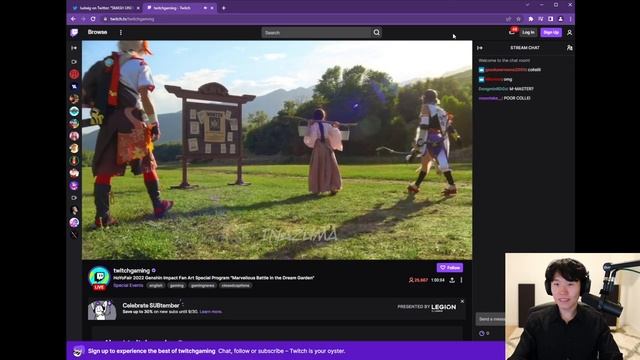This screenshot has width=640, height=360.
Task: Click the recommended channels camera icon in sidebar
Action: [x=74, y=62]
